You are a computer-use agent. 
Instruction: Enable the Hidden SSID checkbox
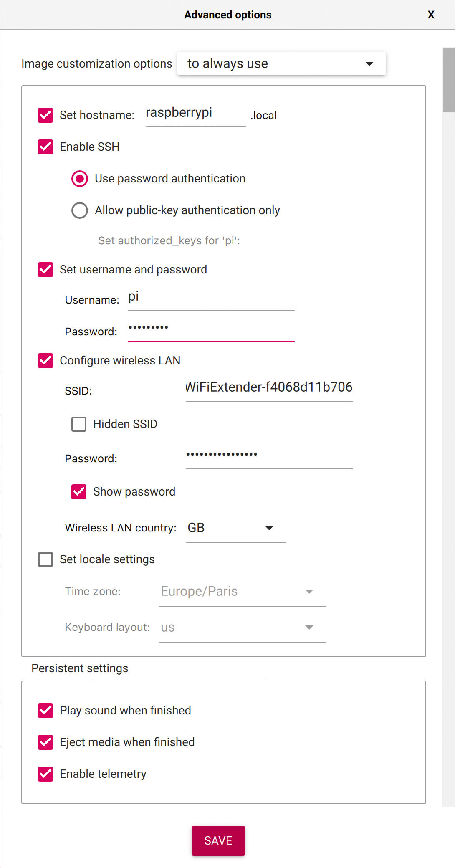79,424
